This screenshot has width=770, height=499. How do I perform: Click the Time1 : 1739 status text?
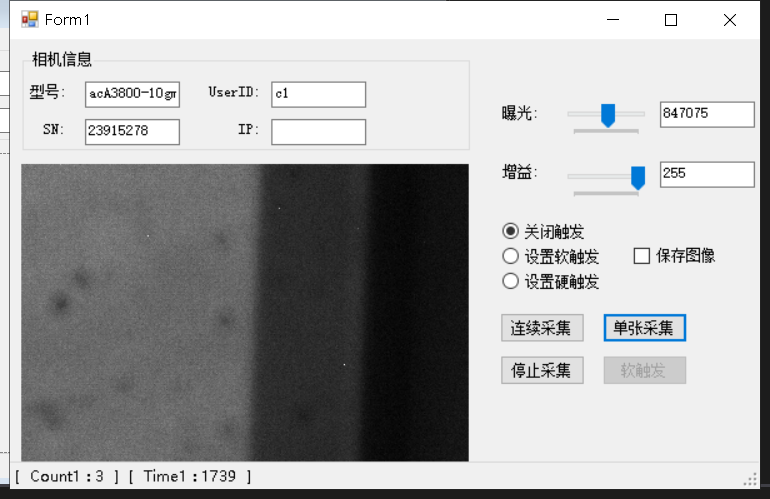tap(190, 476)
